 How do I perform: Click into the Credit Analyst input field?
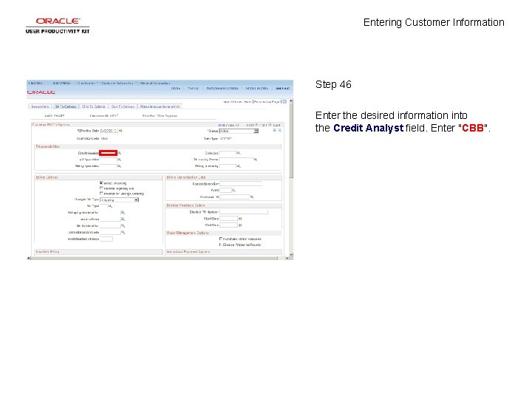coord(108,154)
